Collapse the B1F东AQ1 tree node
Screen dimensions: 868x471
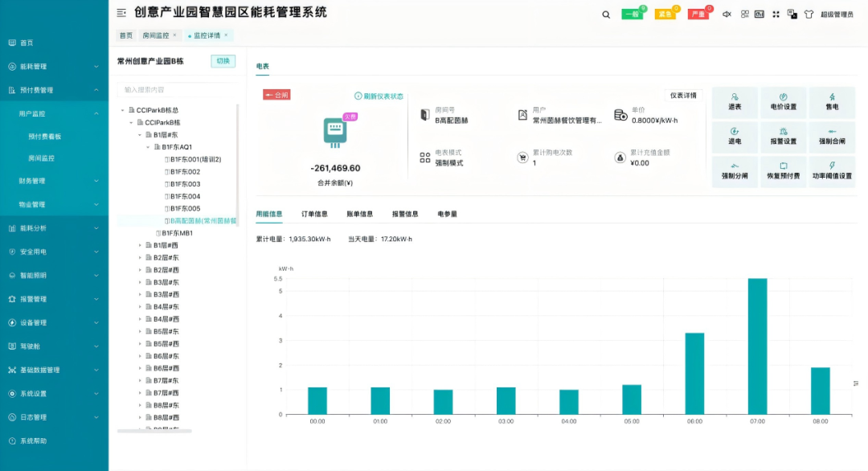(149, 147)
